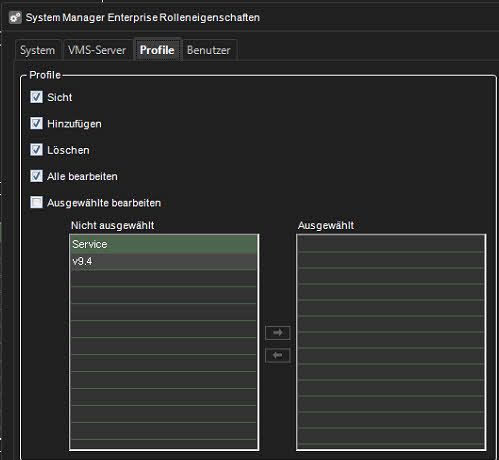The height and width of the screenshot is (460, 499).
Task: Click the Hinzufügen label text
Action: point(74,124)
